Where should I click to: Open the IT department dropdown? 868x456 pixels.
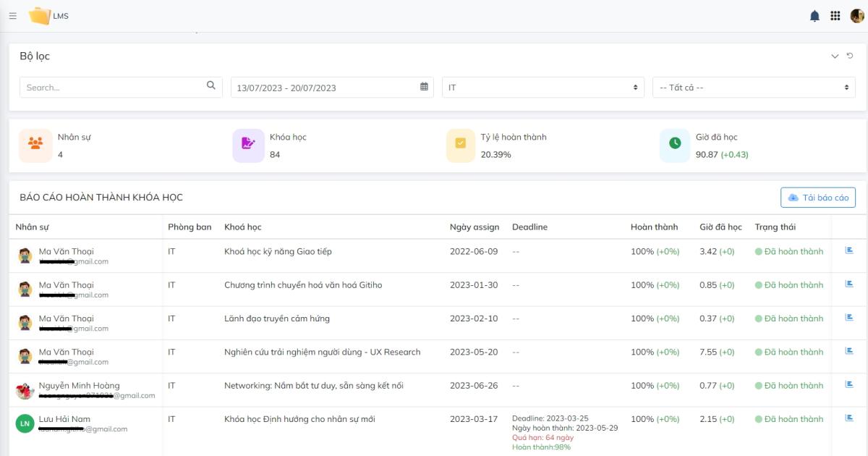pyautogui.click(x=542, y=88)
